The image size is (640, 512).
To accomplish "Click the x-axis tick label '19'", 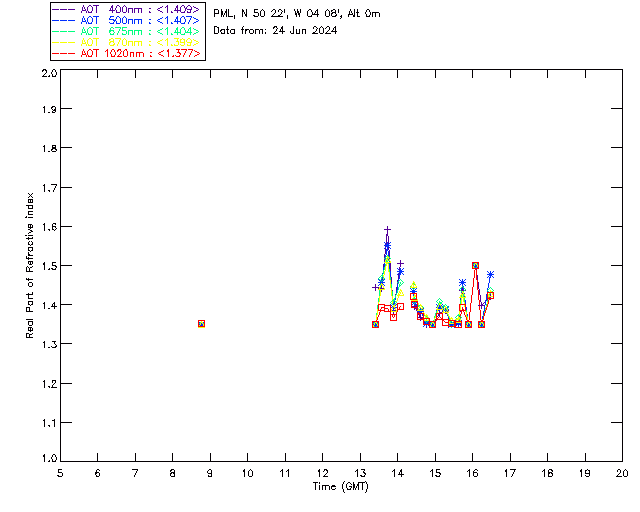I will click(585, 473).
